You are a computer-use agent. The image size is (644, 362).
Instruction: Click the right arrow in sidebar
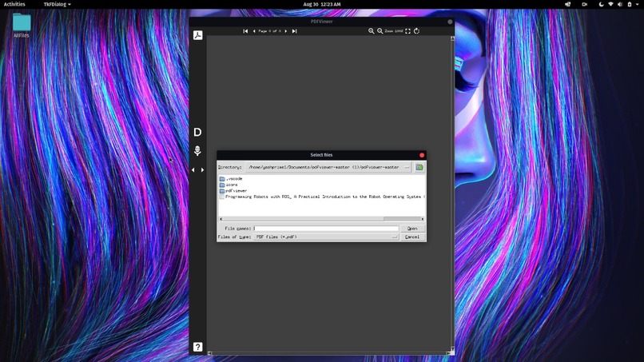coord(202,169)
